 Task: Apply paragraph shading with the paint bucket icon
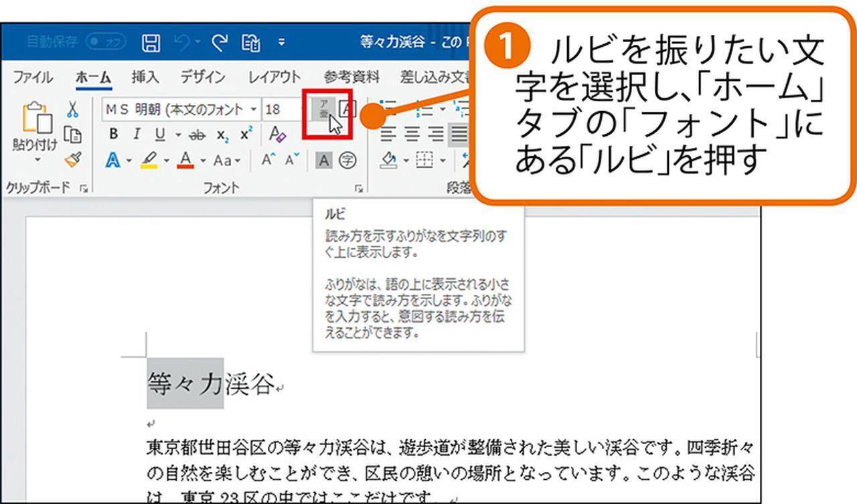tap(389, 161)
